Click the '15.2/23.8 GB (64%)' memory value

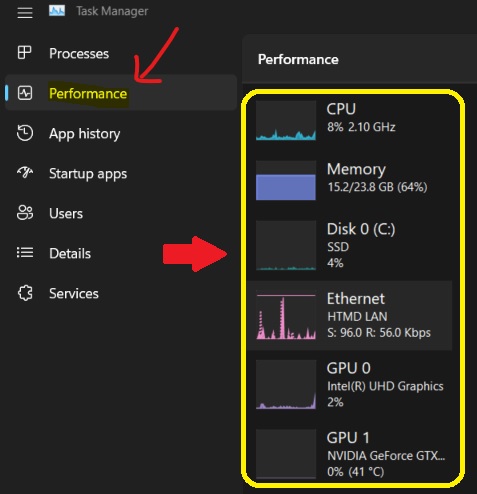click(x=377, y=187)
